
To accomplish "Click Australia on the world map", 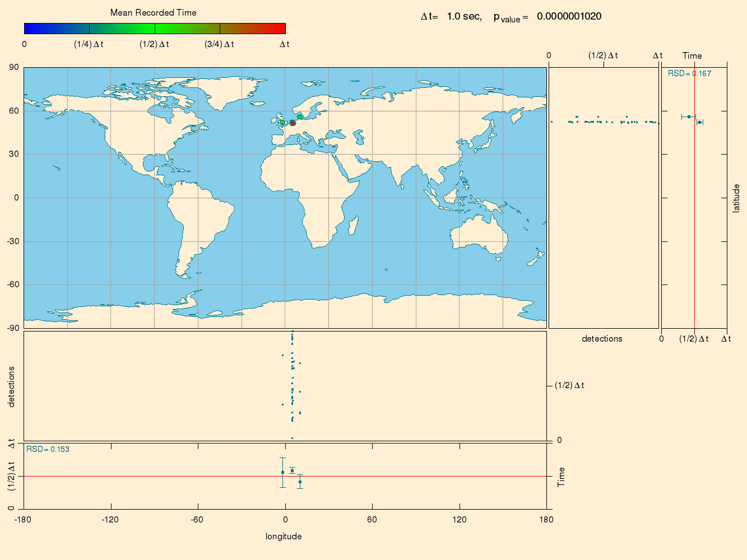I will pyautogui.click(x=480, y=234).
